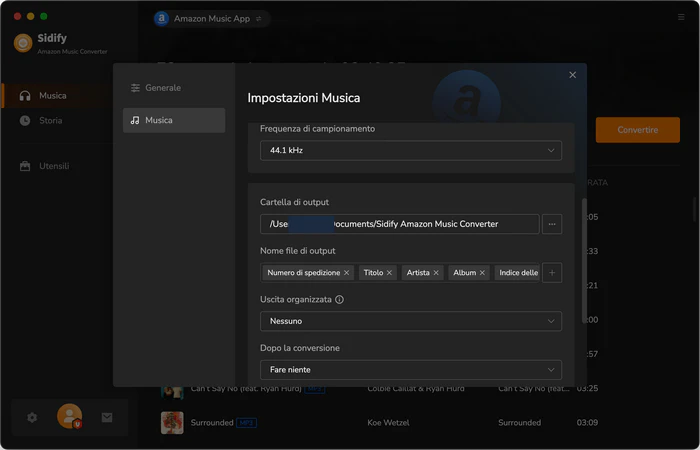Image resolution: width=700 pixels, height=450 pixels.
Task: Click the Artista tag label
Action: [x=418, y=273]
